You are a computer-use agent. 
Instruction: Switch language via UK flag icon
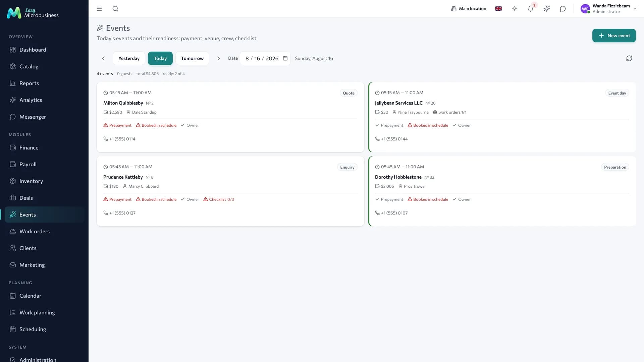pyautogui.click(x=498, y=9)
